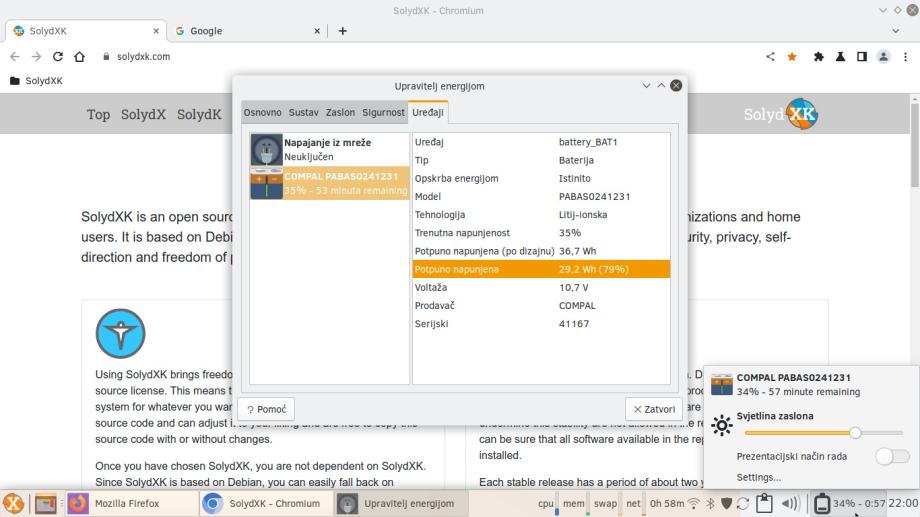
Task: Adjust the Svjetlina zaslona brightness slider
Action: coord(823,432)
